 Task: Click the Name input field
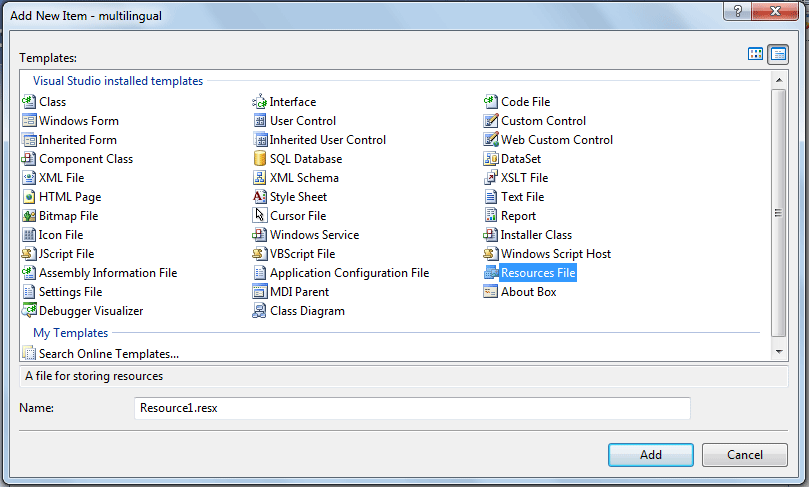pos(412,408)
